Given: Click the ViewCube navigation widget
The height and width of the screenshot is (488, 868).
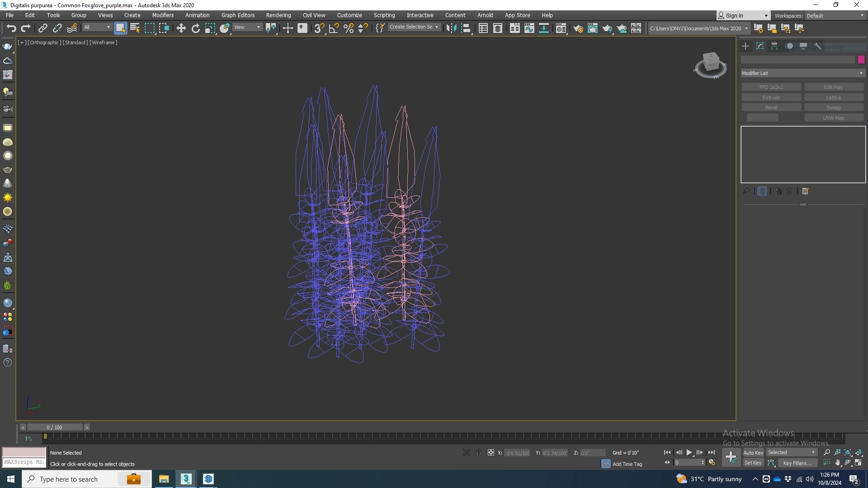Looking at the screenshot, I should point(710,65).
